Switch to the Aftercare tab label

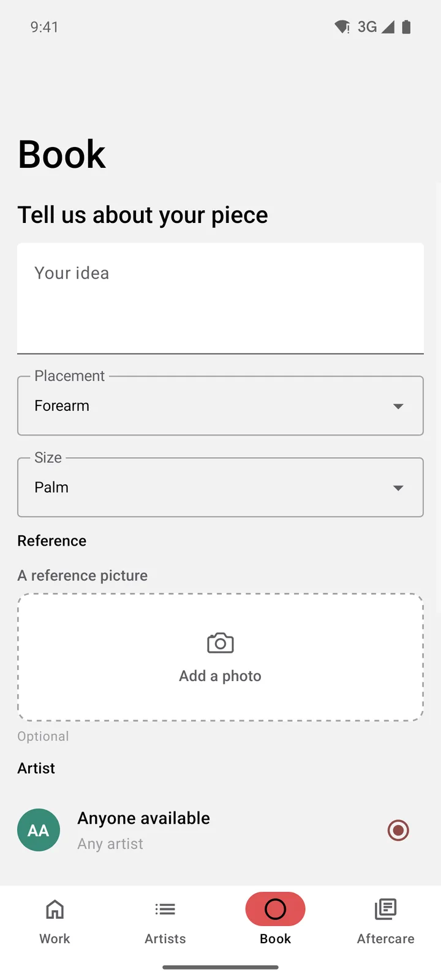tap(386, 938)
